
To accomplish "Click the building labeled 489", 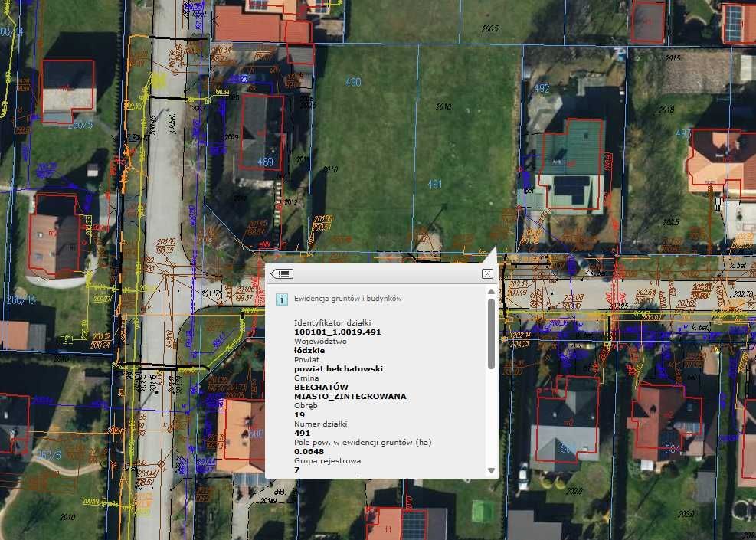I will [264, 162].
